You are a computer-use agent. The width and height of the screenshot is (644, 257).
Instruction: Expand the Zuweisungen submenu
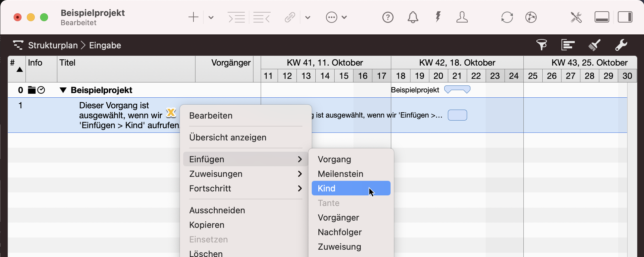tap(245, 174)
